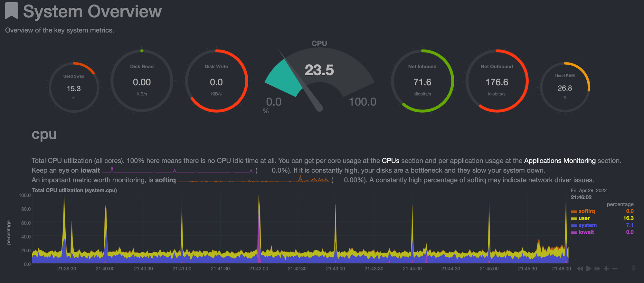Select the Used RAM gauge
The image size is (644, 283).
(565, 87)
